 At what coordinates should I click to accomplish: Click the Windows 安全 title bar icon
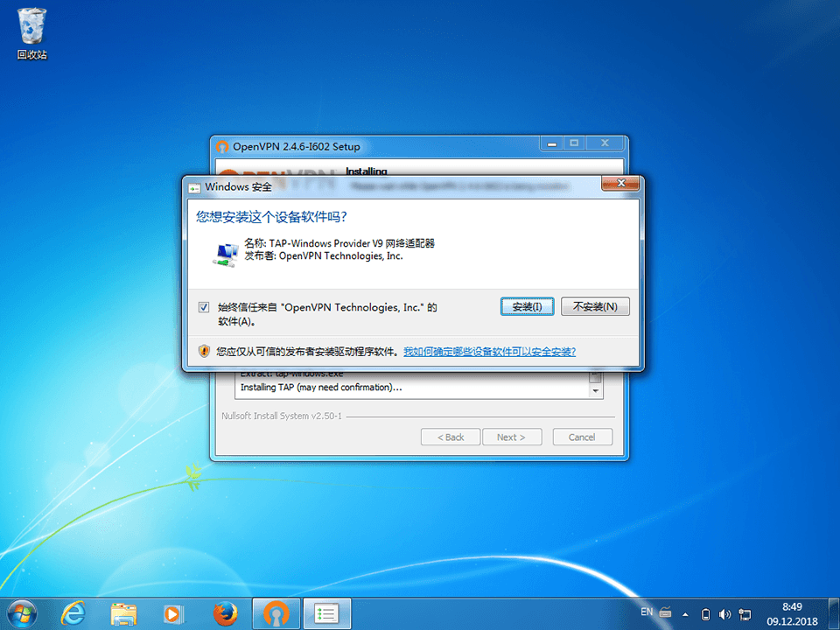(194, 188)
